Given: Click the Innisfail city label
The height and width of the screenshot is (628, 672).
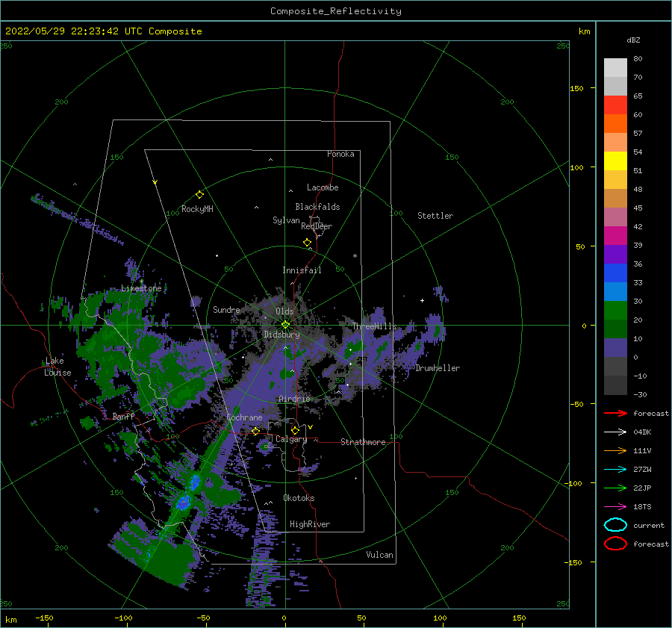Looking at the screenshot, I should pos(302,270).
